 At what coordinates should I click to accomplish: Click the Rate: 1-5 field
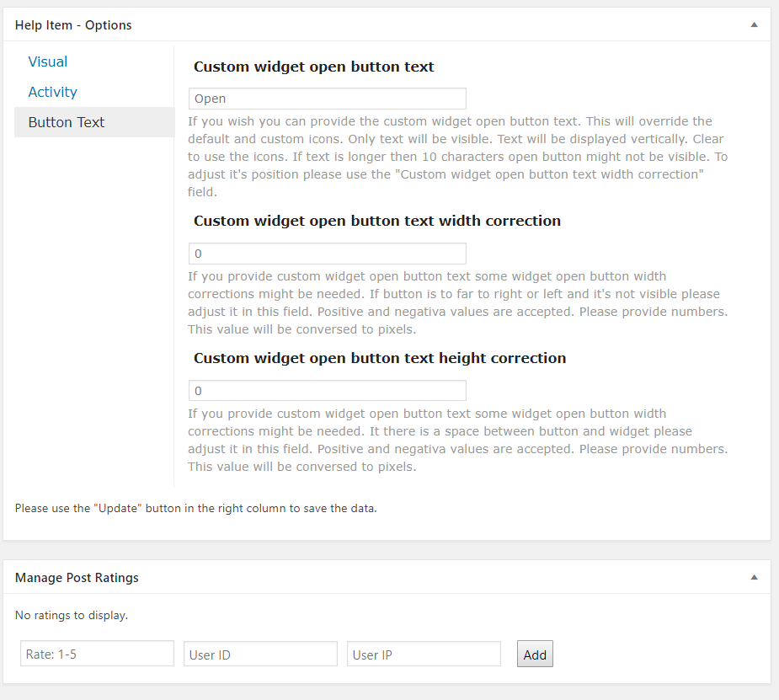[97, 655]
